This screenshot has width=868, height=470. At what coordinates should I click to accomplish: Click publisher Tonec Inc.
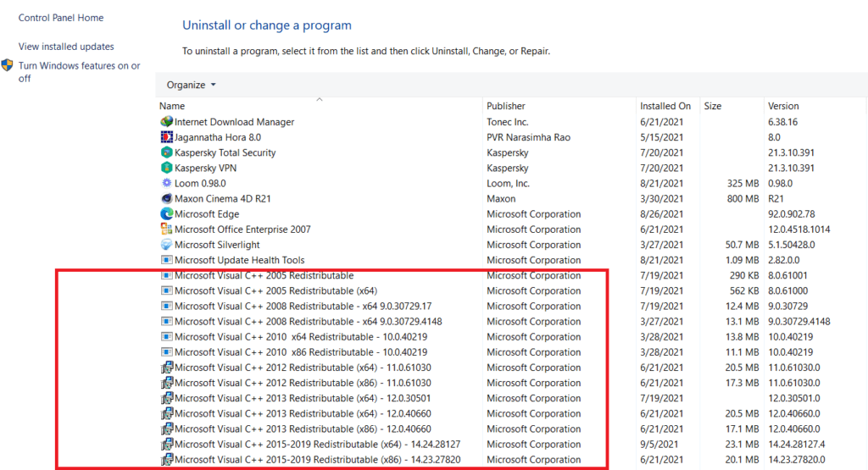tap(507, 122)
